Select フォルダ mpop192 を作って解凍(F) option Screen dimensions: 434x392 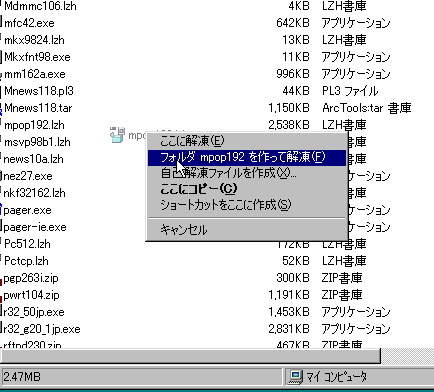247,157
